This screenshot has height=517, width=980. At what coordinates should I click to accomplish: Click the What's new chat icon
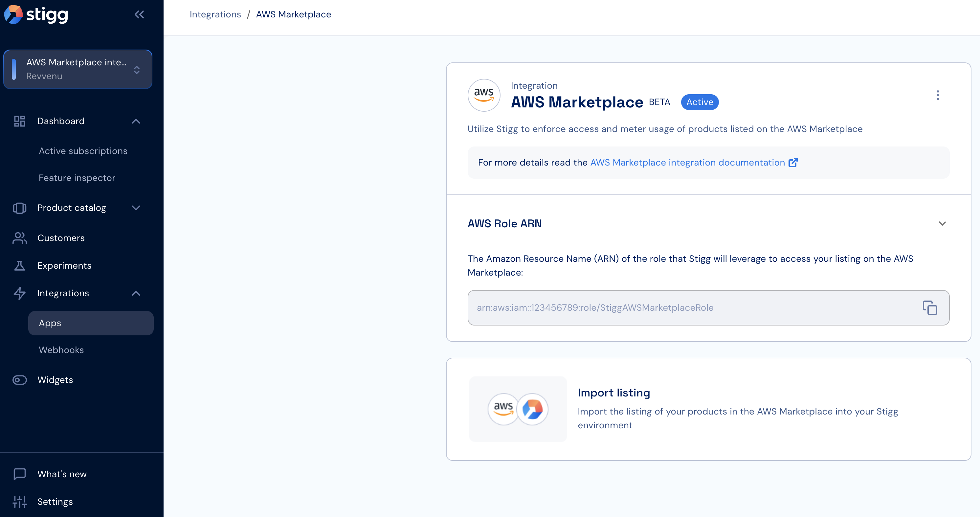19,474
